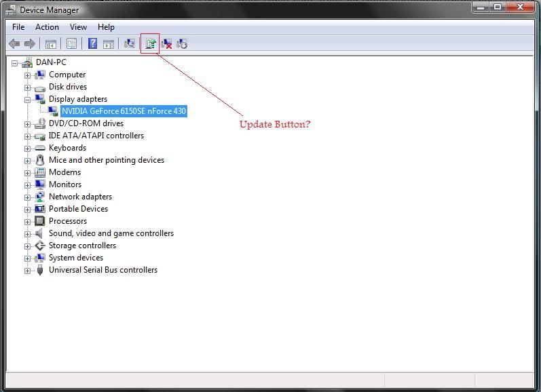Click the Monitors category icon
Viewport: 541px width, 392px height.
pyautogui.click(x=40, y=184)
